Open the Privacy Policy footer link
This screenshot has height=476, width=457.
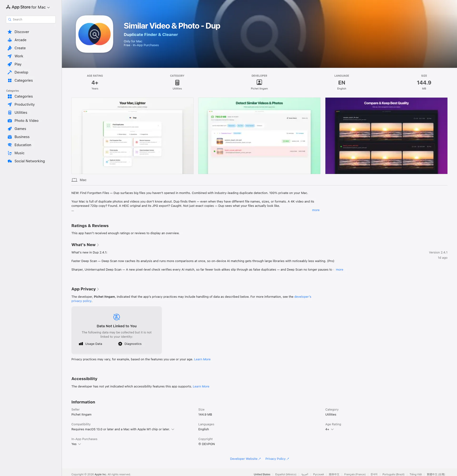(x=277, y=459)
